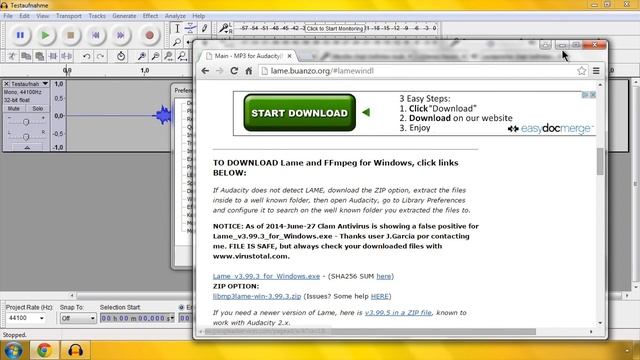
Task: Redo the last undone action
Action: point(100,56)
